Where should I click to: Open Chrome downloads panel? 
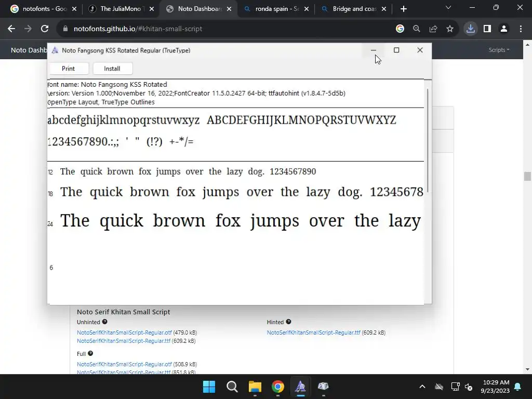470,29
